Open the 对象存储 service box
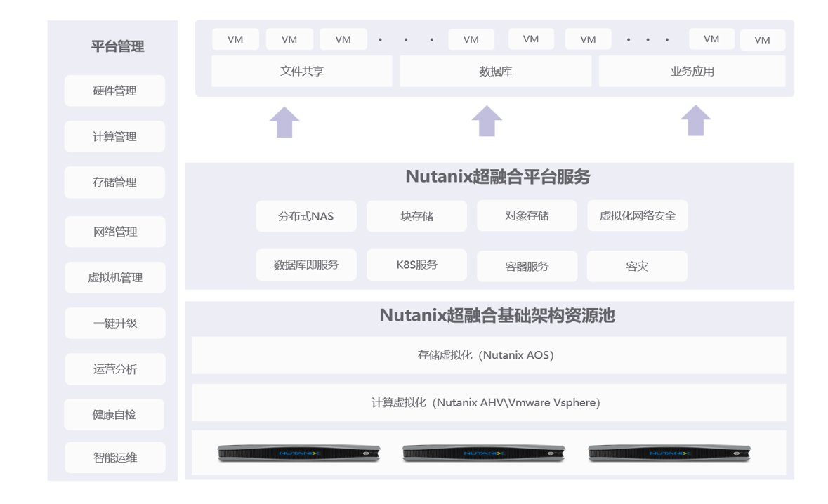The height and width of the screenshot is (504, 828). click(x=527, y=215)
